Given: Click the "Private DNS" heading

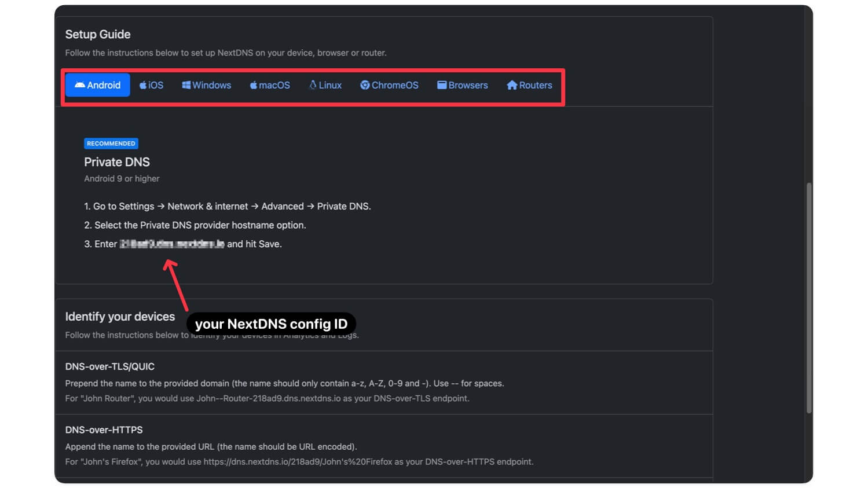Looking at the screenshot, I should pyautogui.click(x=117, y=162).
